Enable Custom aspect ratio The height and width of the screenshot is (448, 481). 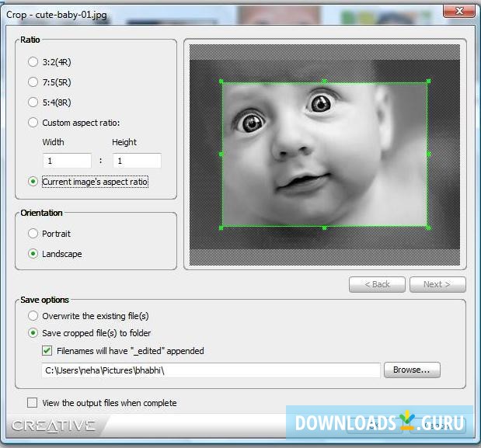33,122
